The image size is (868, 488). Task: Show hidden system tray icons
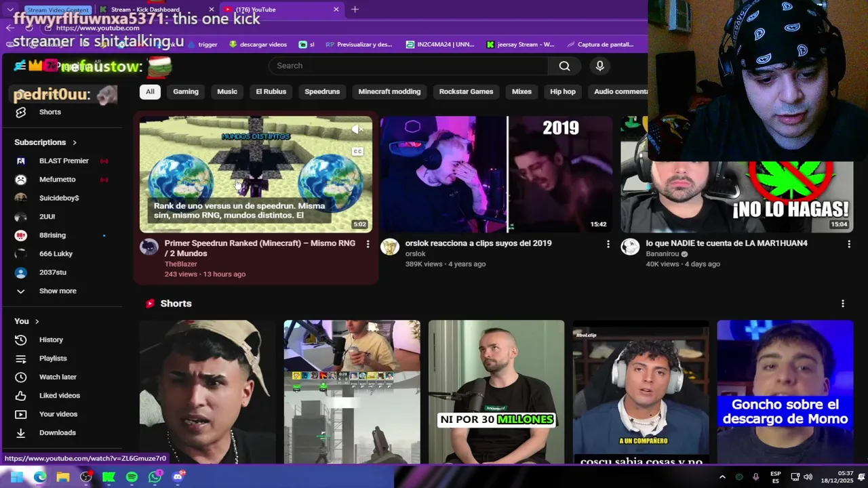click(722, 477)
